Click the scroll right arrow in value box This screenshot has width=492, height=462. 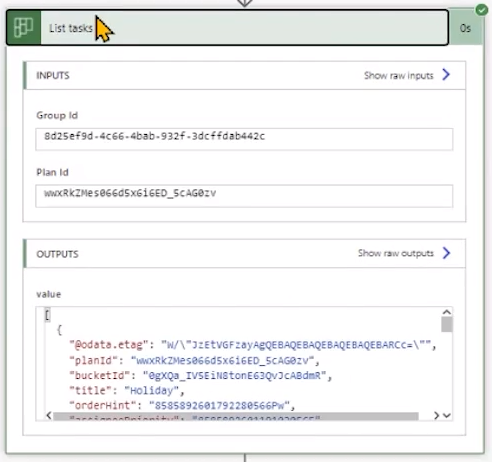click(x=436, y=415)
